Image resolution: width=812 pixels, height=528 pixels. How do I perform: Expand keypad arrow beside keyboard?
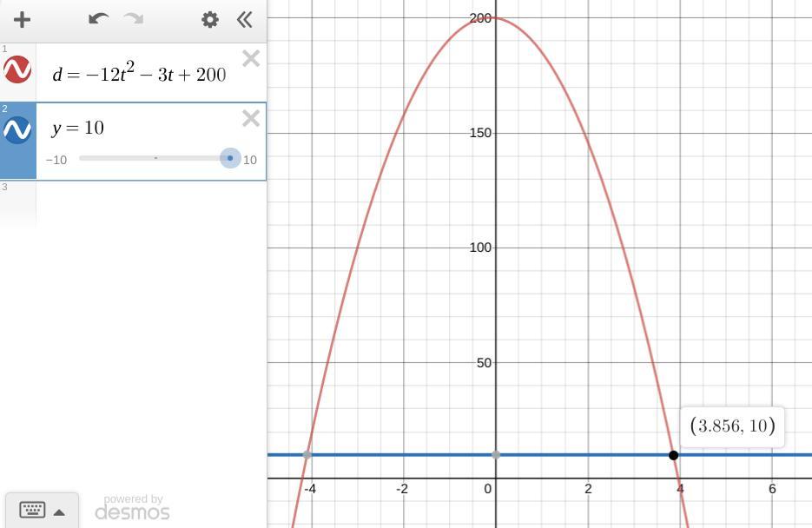[59, 512]
